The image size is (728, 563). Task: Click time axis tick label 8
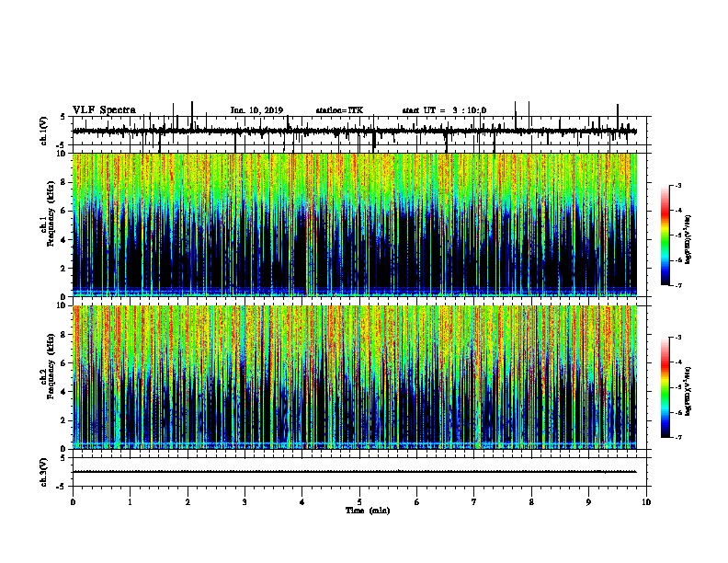[531, 502]
